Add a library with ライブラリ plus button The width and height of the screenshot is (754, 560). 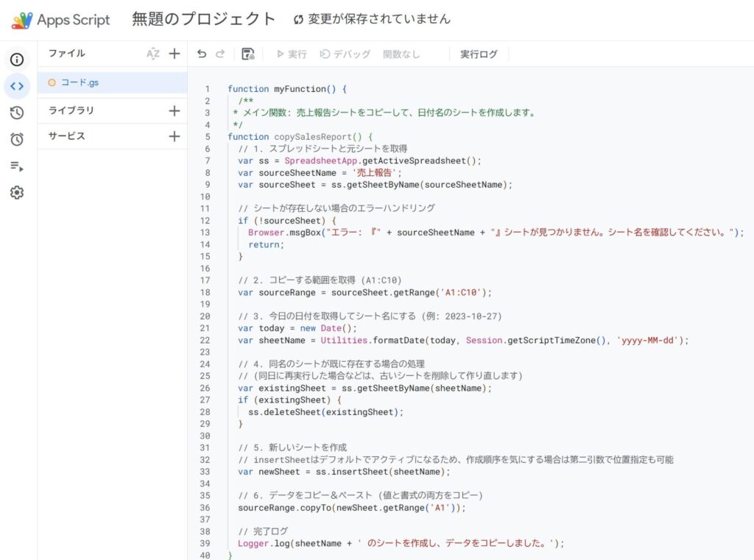[x=175, y=110]
